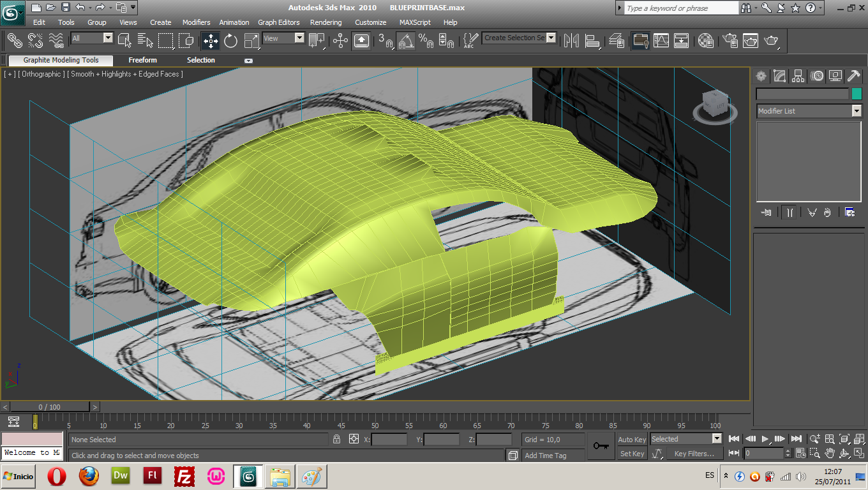This screenshot has height=490, width=868.
Task: Click the Select and Link icon
Action: (x=14, y=41)
